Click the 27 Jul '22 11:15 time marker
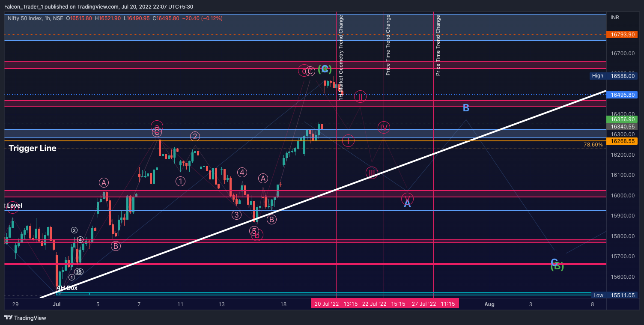Image resolution: width=644 pixels, height=325 pixels. tap(433, 304)
